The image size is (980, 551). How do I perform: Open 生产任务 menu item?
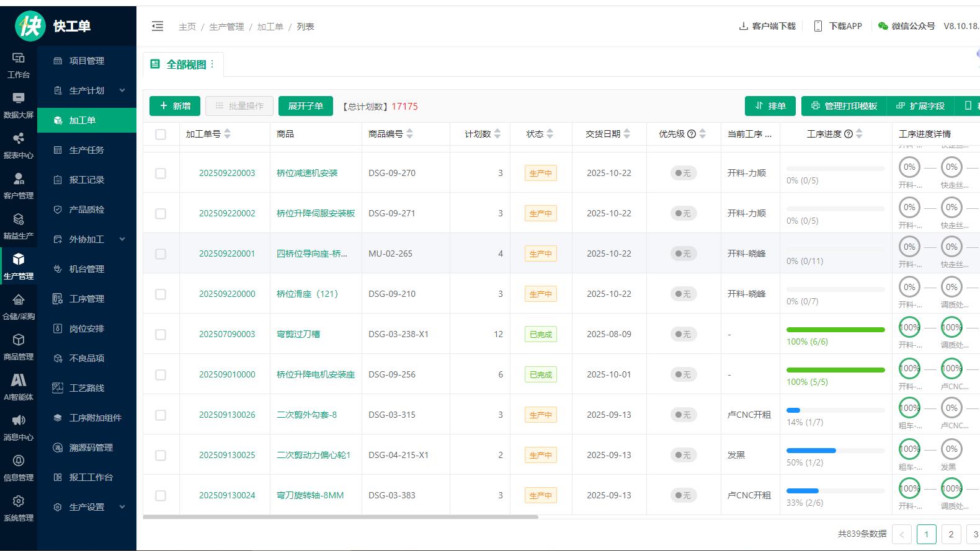pyautogui.click(x=86, y=150)
